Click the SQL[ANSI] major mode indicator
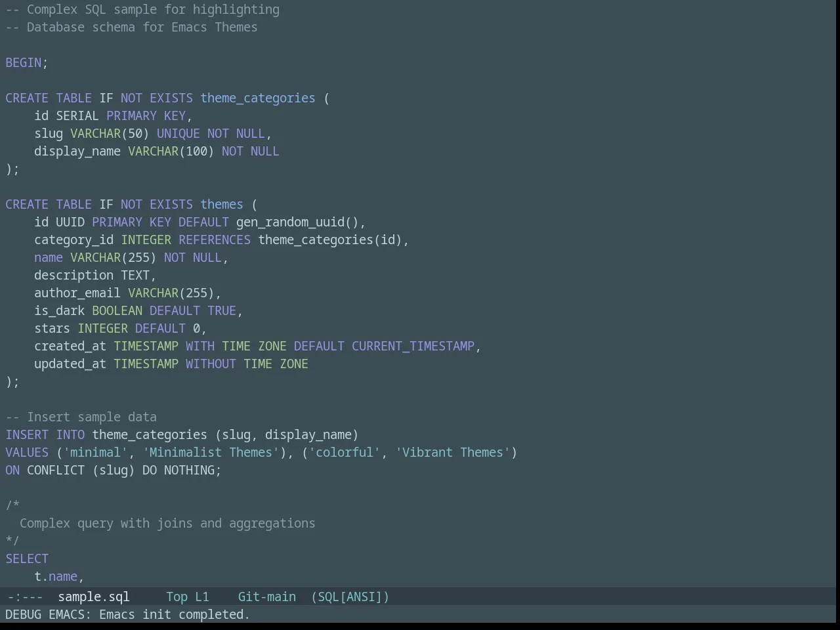Viewport: 840px width, 630px height. 350,597
